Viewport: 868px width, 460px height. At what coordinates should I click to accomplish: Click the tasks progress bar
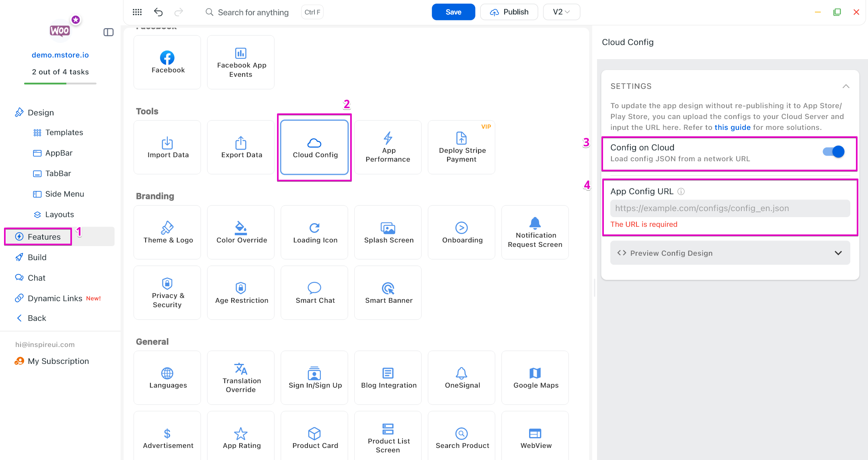coord(60,84)
